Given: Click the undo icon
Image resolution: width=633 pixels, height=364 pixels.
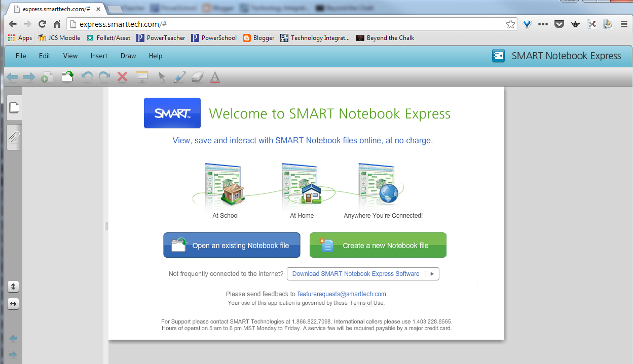Looking at the screenshot, I should [x=87, y=77].
